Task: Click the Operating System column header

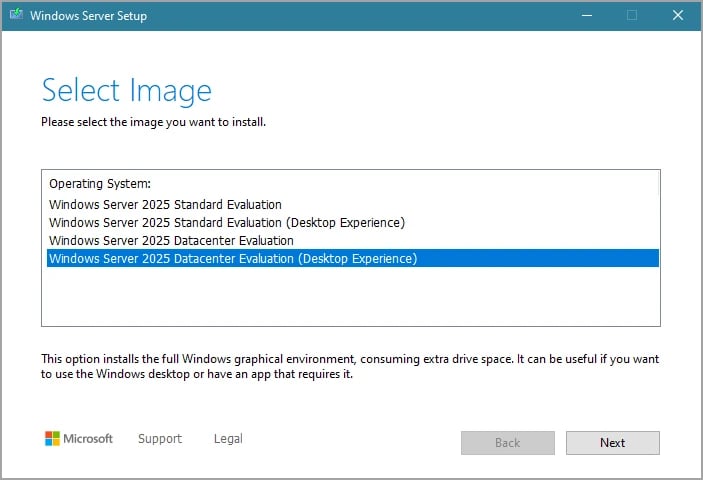Action: (100, 185)
